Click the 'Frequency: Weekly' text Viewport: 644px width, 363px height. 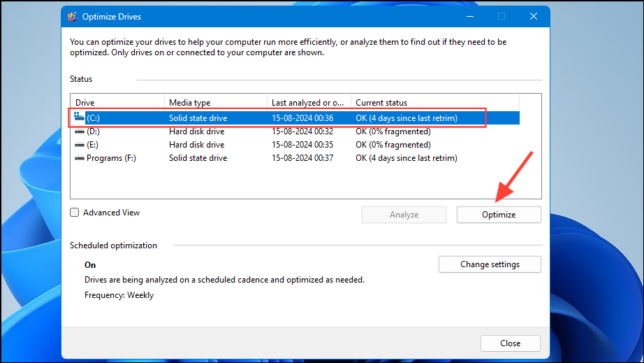(119, 295)
